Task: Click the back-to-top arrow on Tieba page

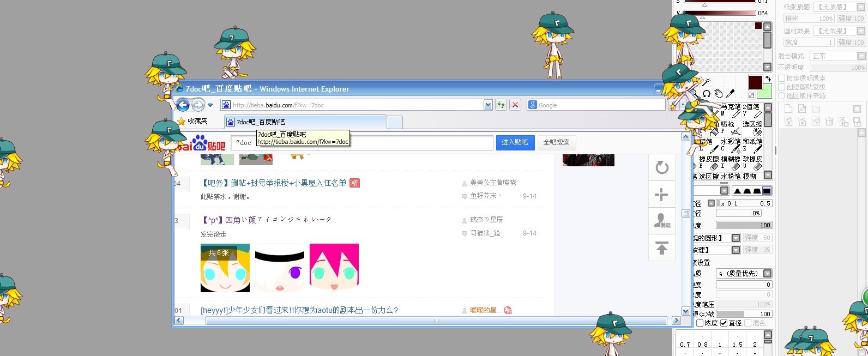Action: (x=662, y=248)
